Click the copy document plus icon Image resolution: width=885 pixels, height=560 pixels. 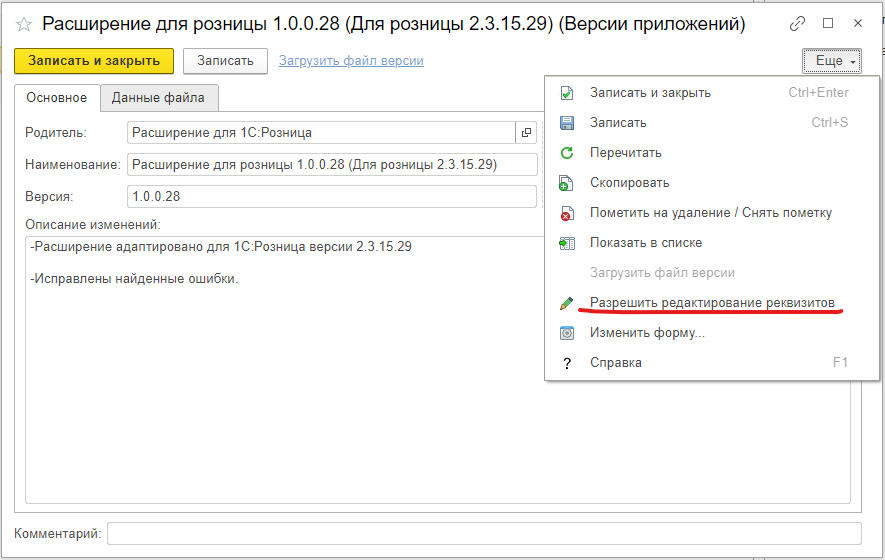566,183
